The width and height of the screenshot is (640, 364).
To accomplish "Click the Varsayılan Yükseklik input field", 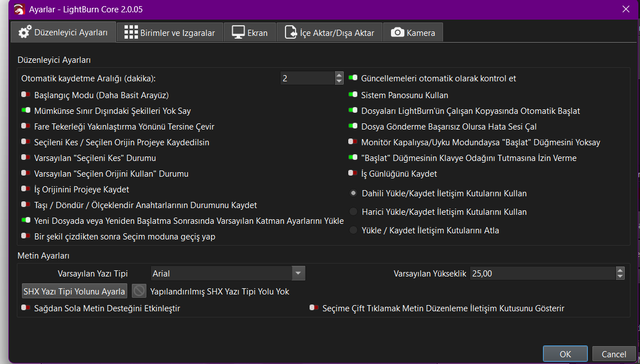I will click(x=542, y=274).
